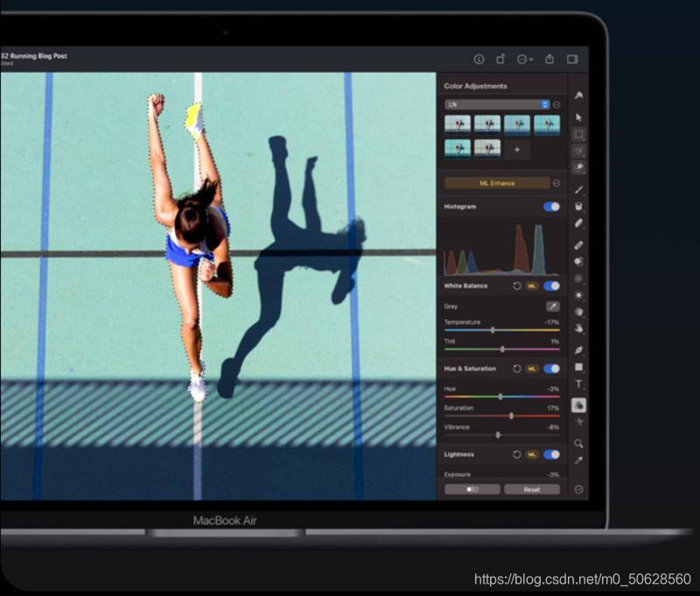Click the Saturation value "17%"
Image resolution: width=700 pixels, height=596 pixels.
point(553,408)
